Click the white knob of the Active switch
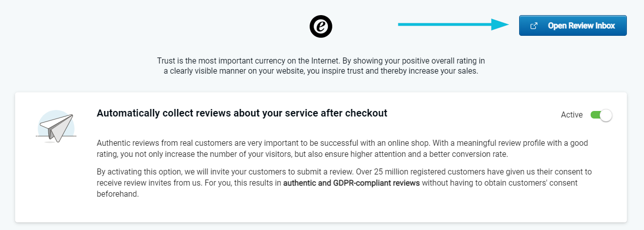Viewport: 644px width, 230px height. (606, 115)
